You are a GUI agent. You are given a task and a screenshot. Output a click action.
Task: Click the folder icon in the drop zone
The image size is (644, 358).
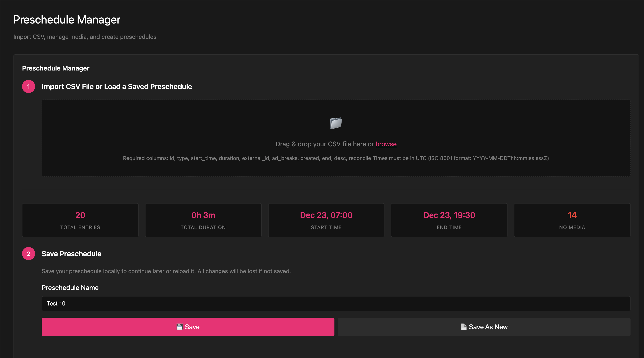click(336, 123)
